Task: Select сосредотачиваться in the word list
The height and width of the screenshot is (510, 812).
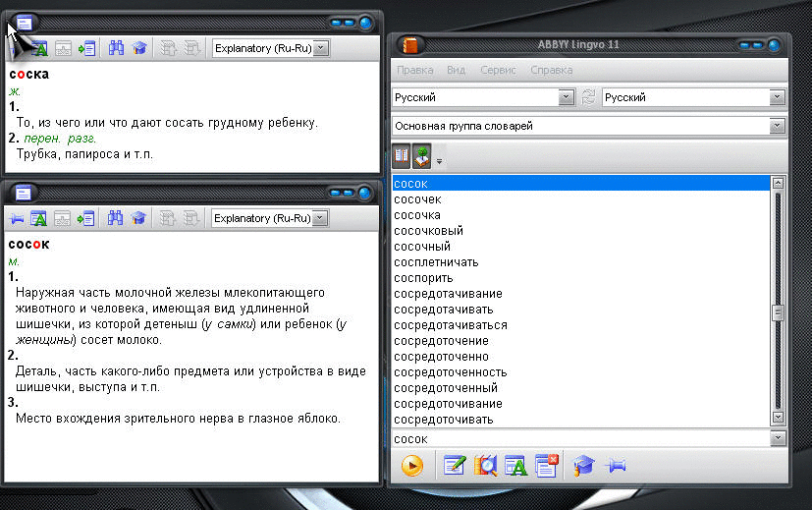Action: pos(581,325)
